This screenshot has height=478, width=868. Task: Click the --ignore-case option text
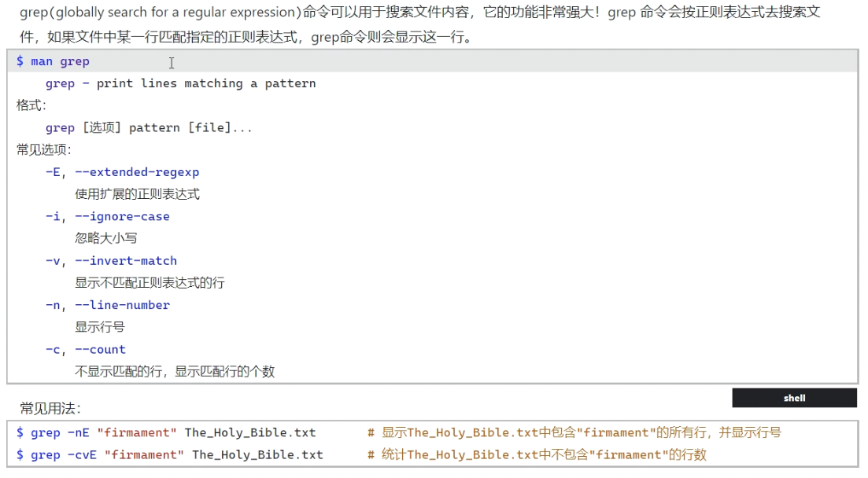122,216
